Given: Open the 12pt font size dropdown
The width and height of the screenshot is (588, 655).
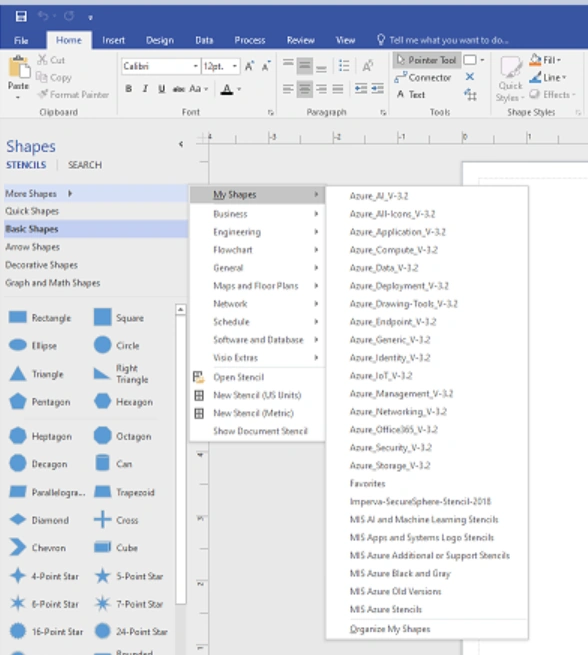Looking at the screenshot, I should point(235,66).
